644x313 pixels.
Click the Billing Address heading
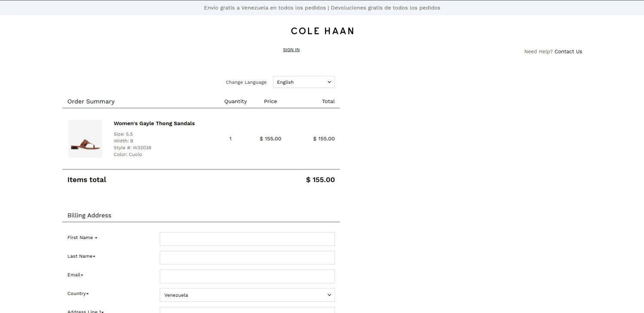[x=89, y=215]
